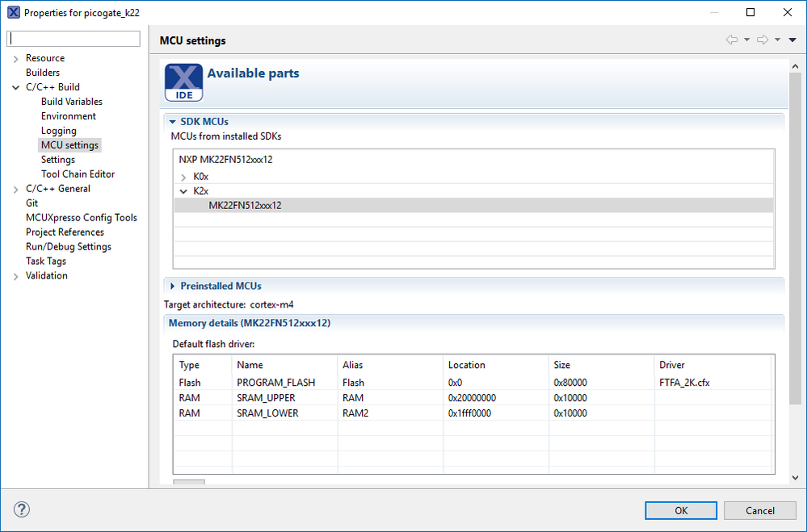Click the Size column header
Image resolution: width=807 pixels, height=532 pixels.
point(601,365)
